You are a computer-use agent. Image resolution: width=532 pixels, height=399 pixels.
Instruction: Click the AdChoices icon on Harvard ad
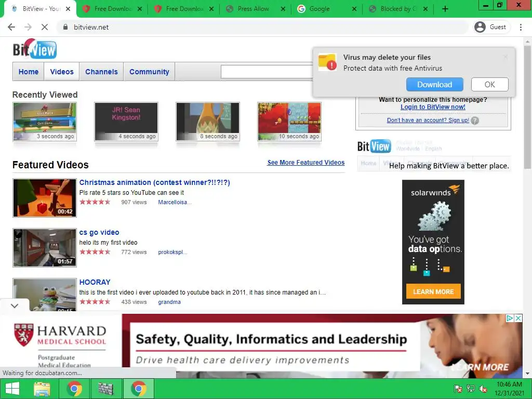click(x=510, y=318)
